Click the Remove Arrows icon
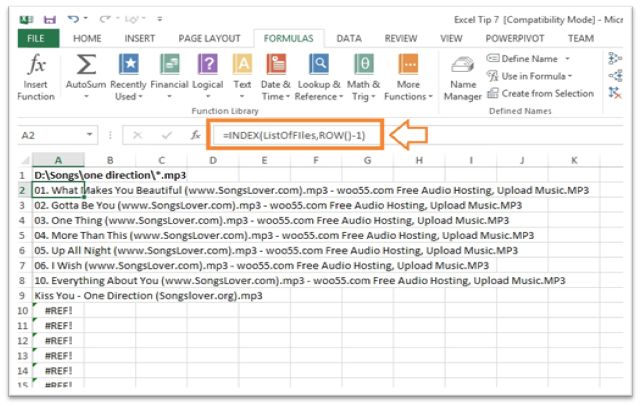Viewport: 640px width, 406px height. (615, 93)
